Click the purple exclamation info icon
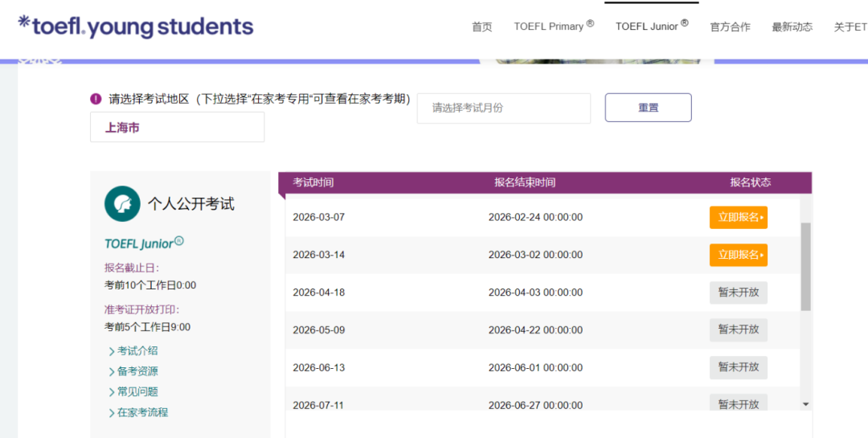The image size is (868, 438). tap(96, 99)
